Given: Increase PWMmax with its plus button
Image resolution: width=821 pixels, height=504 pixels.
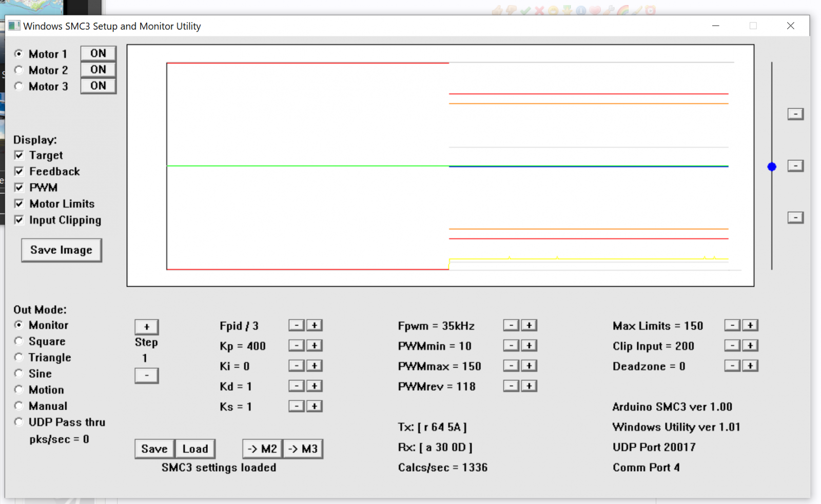Looking at the screenshot, I should [529, 366].
